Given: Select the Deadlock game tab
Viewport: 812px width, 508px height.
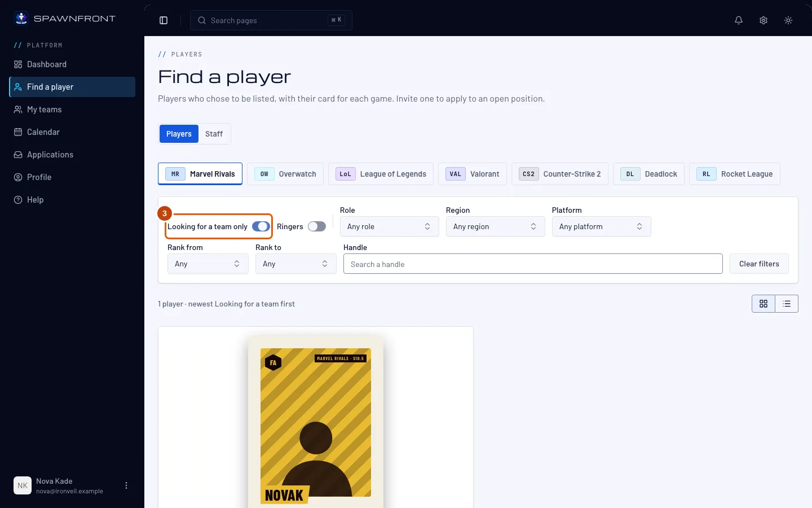Looking at the screenshot, I should coord(648,174).
